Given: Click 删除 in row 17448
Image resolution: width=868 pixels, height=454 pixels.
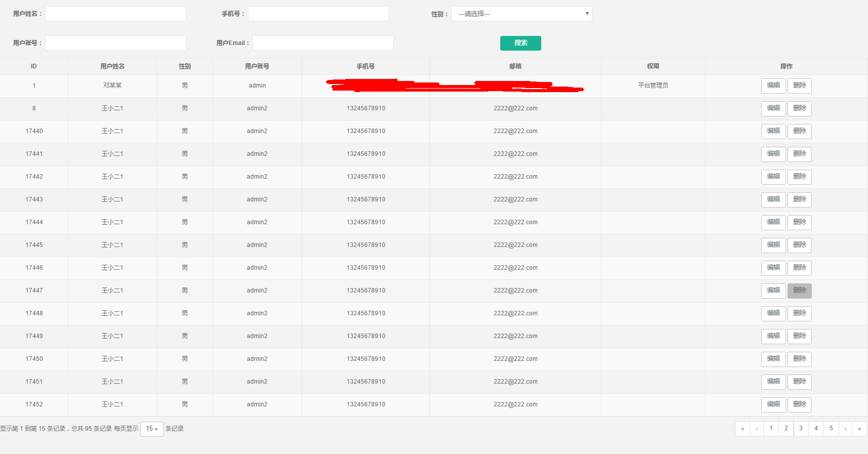Looking at the screenshot, I should tap(800, 313).
